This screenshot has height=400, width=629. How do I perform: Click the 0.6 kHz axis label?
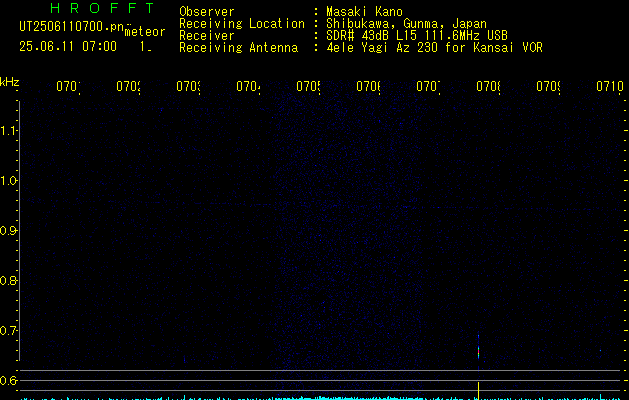(x=8, y=380)
